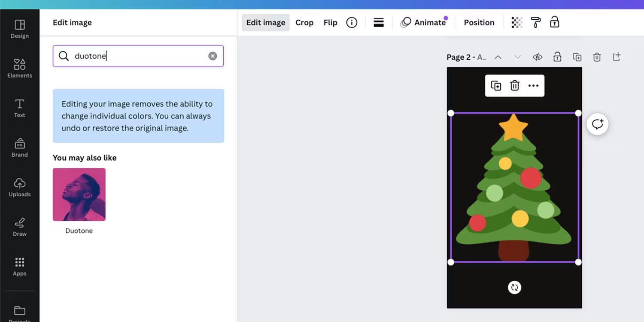This screenshot has width=644, height=322.
Task: Add a new page below Page 2
Action: click(617, 57)
